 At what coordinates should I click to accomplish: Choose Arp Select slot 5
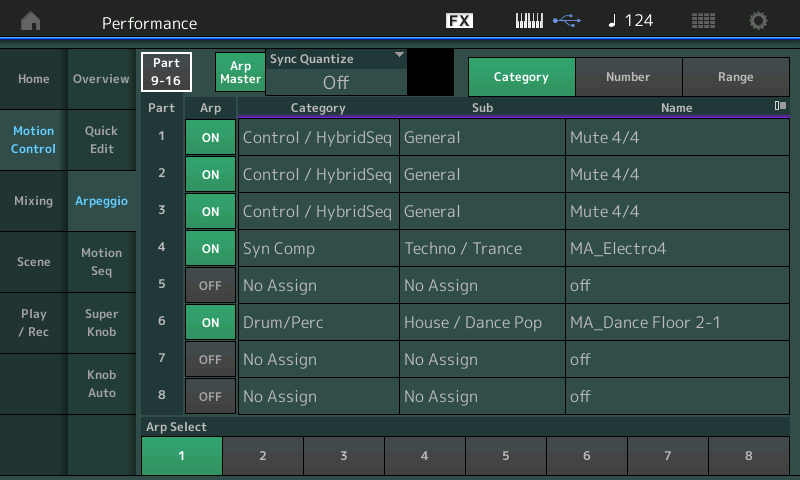click(505, 456)
